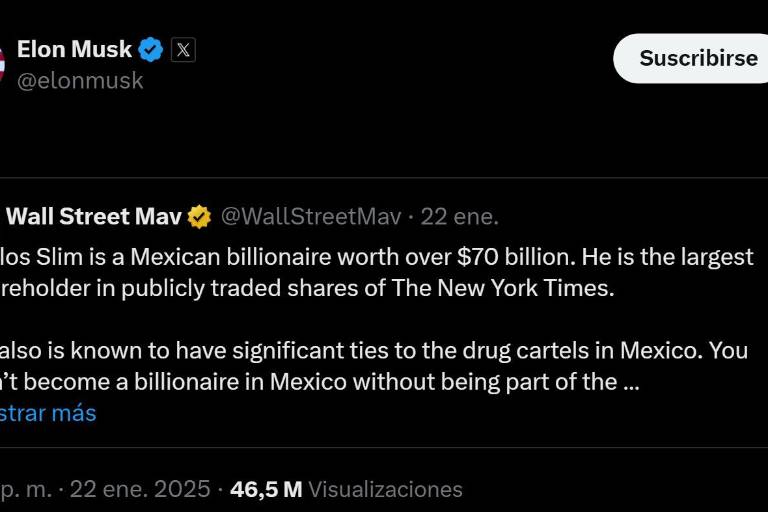Open Elon Musk's profile picture

tap(3, 64)
